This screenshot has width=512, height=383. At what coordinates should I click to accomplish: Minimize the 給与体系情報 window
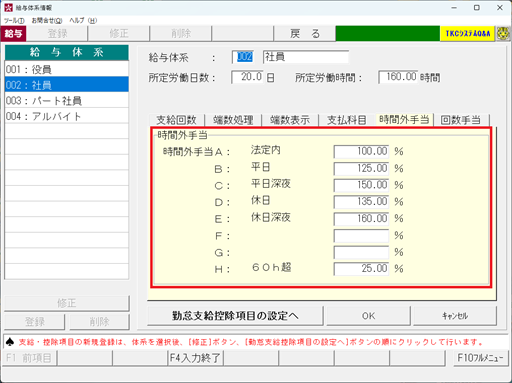pyautogui.click(x=454, y=8)
